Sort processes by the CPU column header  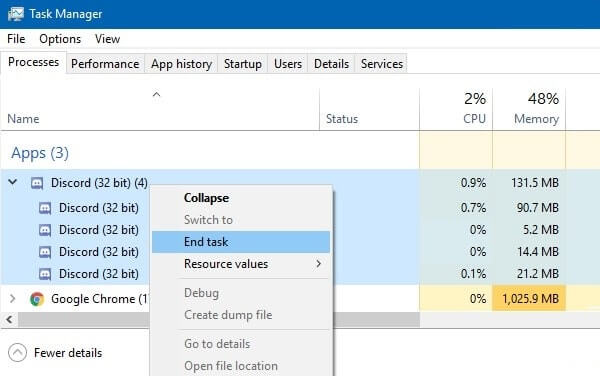point(474,119)
